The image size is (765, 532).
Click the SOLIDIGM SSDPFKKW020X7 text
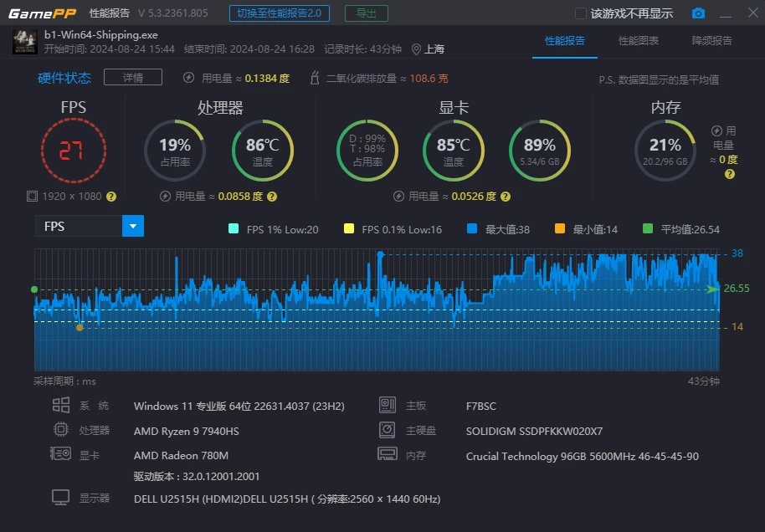pyautogui.click(x=534, y=431)
